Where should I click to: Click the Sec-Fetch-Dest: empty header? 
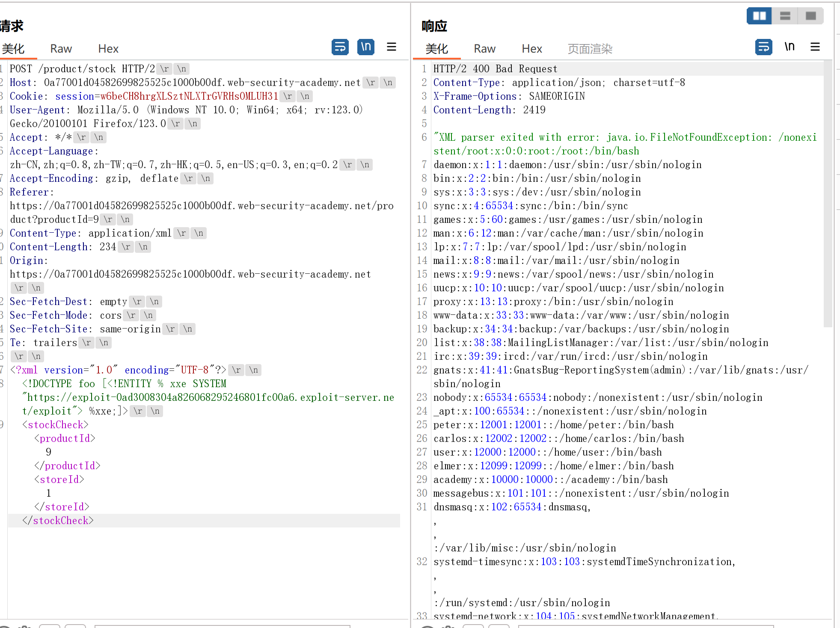coord(68,302)
